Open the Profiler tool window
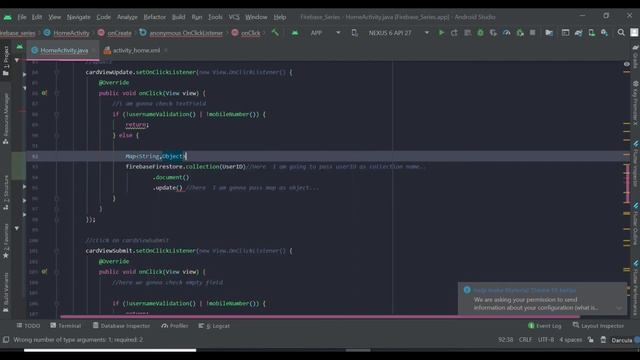 175,326
